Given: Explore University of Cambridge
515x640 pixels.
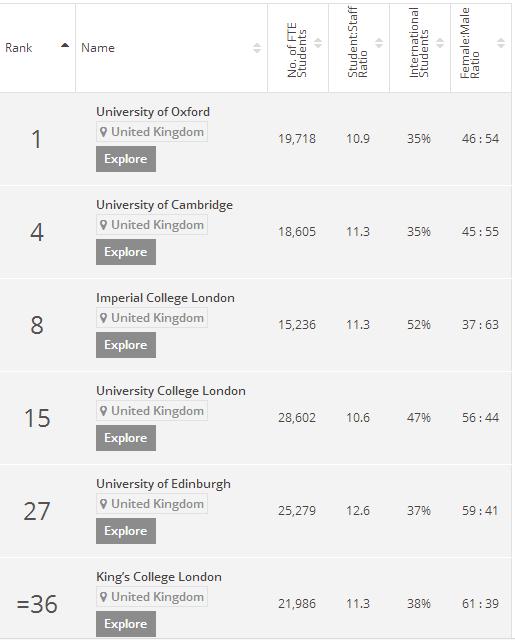Looking at the screenshot, I should pos(126,252).
